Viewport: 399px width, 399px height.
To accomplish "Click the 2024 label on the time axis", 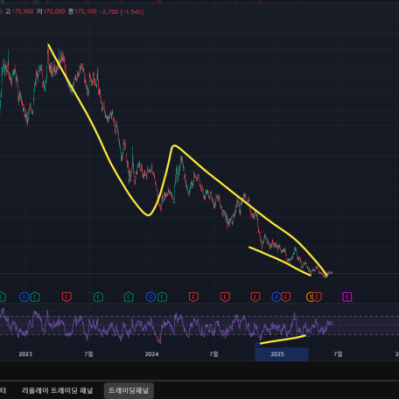I will click(x=152, y=354).
